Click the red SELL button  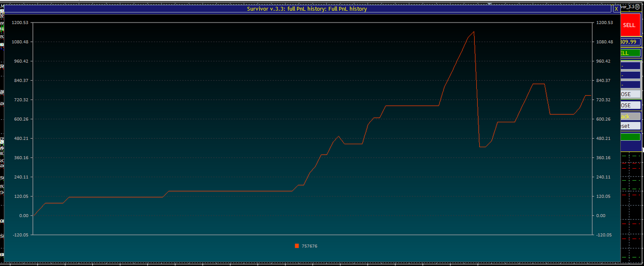click(630, 24)
